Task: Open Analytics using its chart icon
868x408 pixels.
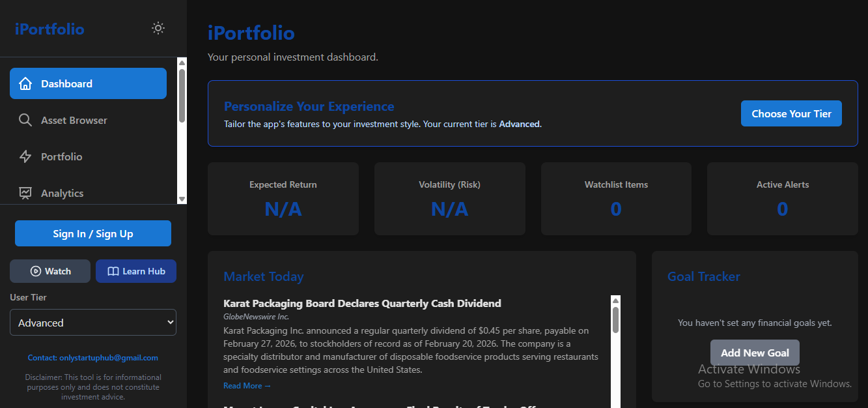Action: click(25, 193)
